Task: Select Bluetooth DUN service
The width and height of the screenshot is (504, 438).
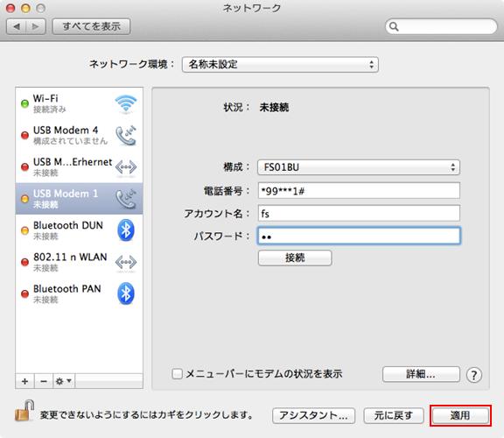Action: (x=79, y=230)
